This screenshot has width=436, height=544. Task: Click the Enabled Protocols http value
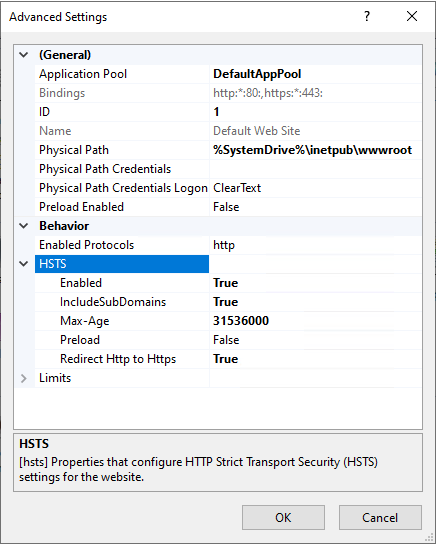pos(224,245)
